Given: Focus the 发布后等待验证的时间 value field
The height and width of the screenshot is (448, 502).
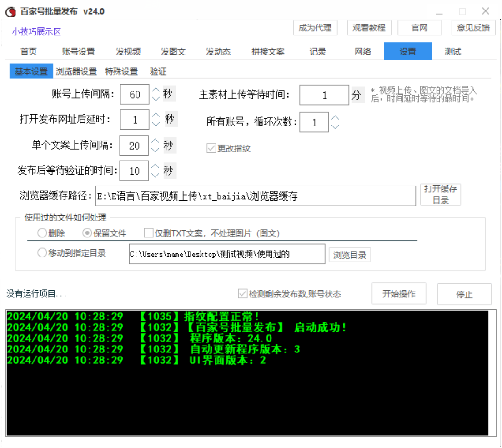Looking at the screenshot, I should (x=134, y=171).
